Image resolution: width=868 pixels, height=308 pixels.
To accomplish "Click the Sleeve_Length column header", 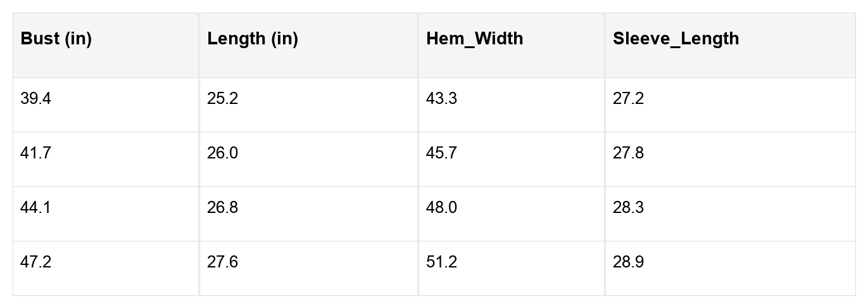I will (x=676, y=39).
